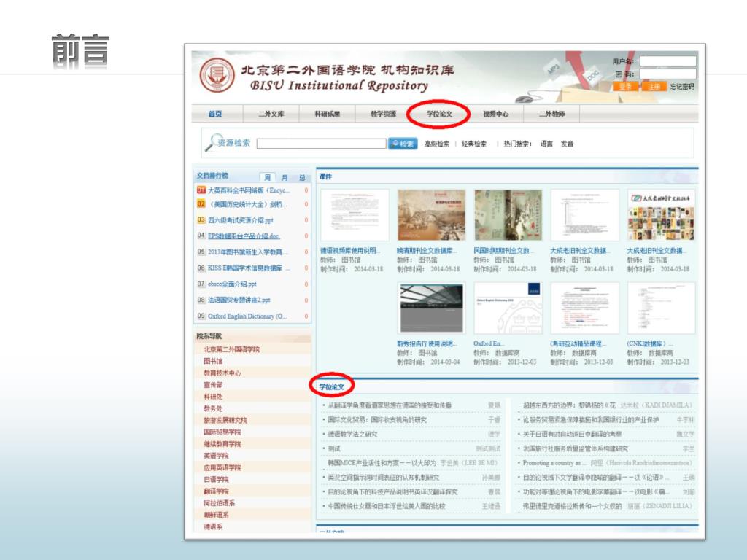Switch document ranking to 总 tab
Viewport: 747px width, 560px height.
[302, 178]
